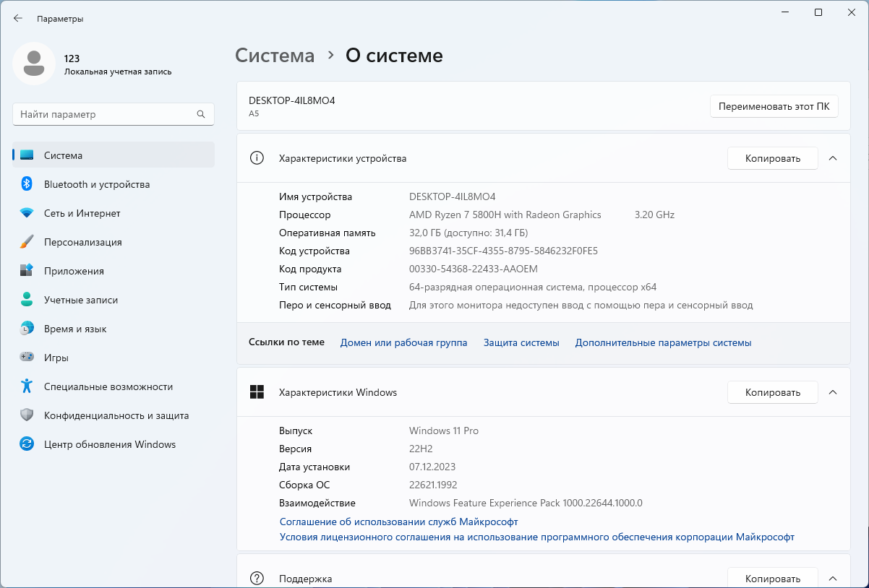Click the Bluetooth icon in sidebar

pyautogui.click(x=27, y=184)
